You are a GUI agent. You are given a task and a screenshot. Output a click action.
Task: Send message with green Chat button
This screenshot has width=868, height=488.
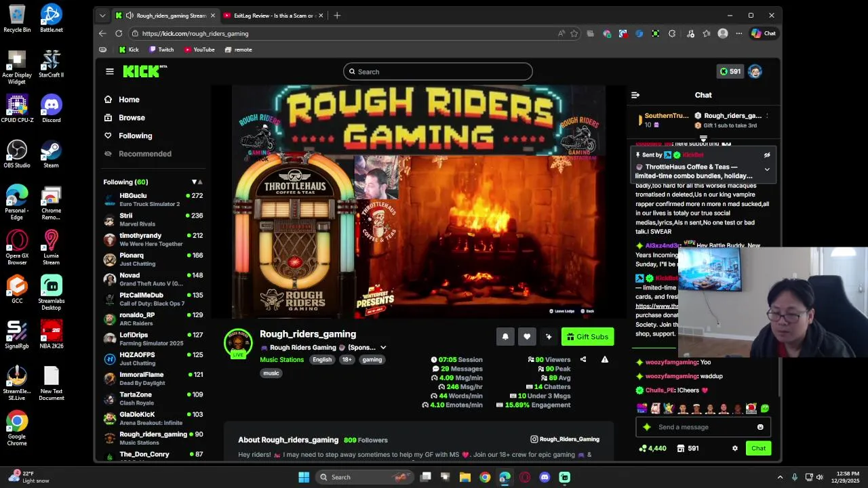coord(758,448)
